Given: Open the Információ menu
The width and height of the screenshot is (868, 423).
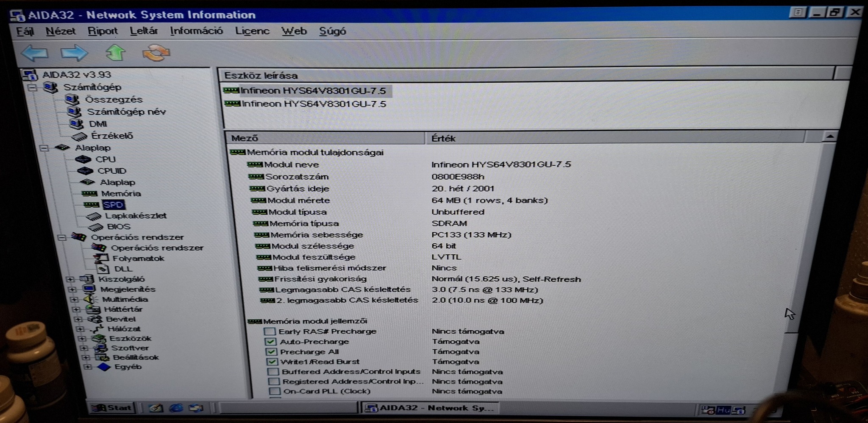Looking at the screenshot, I should click(x=196, y=31).
